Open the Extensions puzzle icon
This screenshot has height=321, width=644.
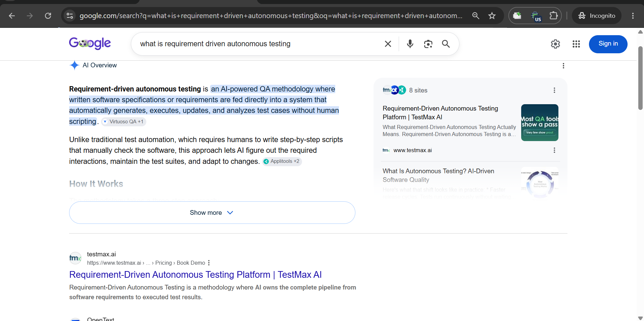(553, 16)
